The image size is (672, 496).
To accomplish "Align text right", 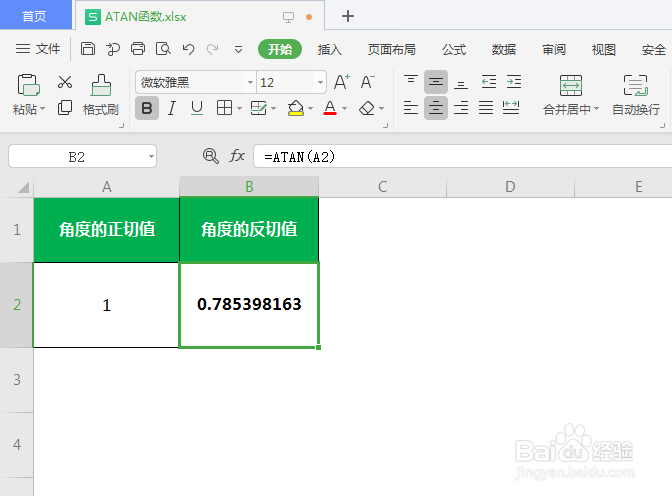I will [461, 108].
